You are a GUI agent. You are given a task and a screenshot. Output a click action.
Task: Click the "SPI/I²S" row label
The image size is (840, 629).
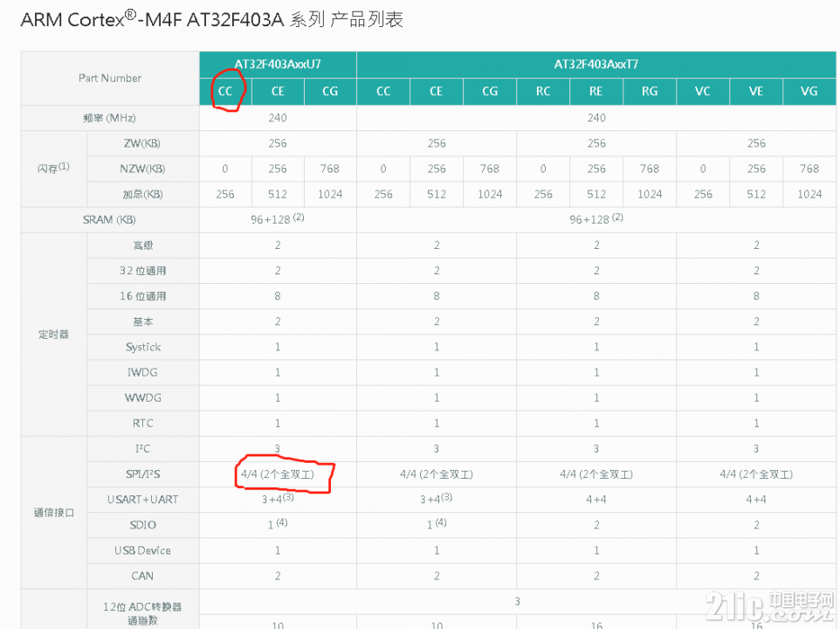[x=143, y=474]
